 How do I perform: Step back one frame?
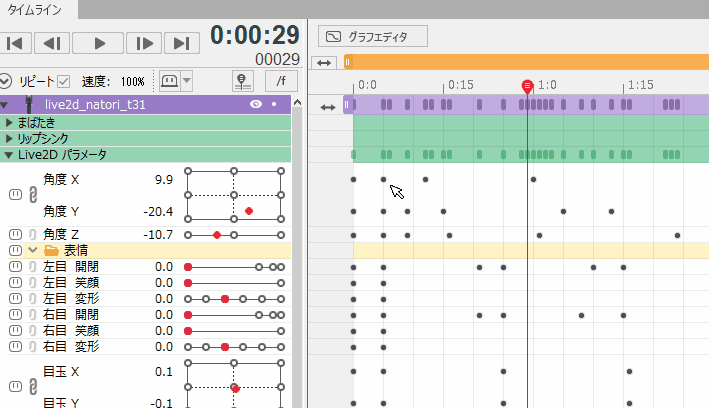point(52,43)
